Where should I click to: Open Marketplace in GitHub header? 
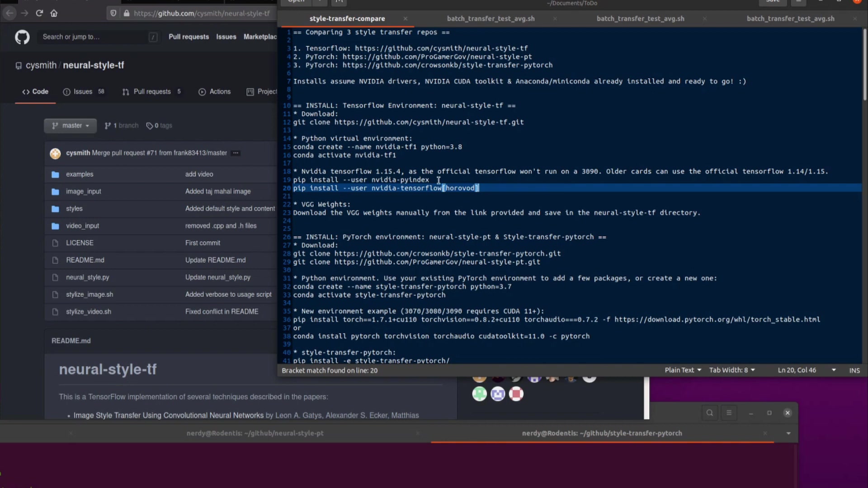coord(260,37)
